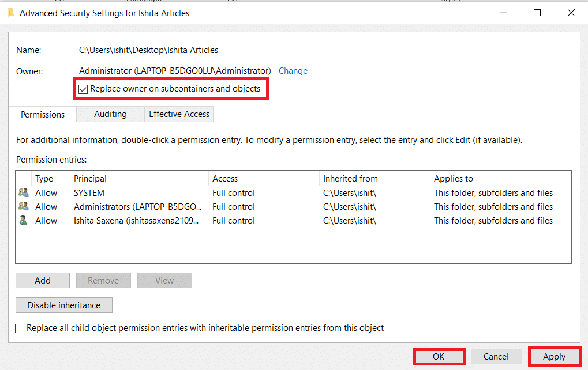Close the Advanced Security Settings window

click(x=571, y=13)
